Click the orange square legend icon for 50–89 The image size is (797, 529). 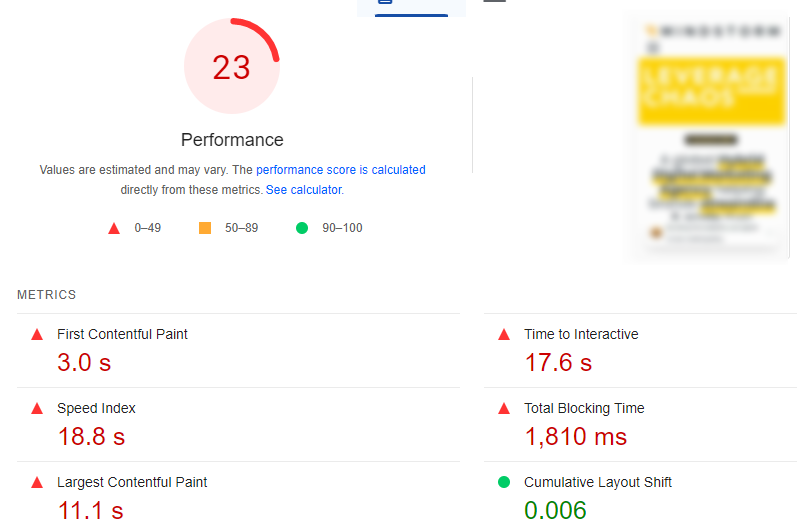205,228
